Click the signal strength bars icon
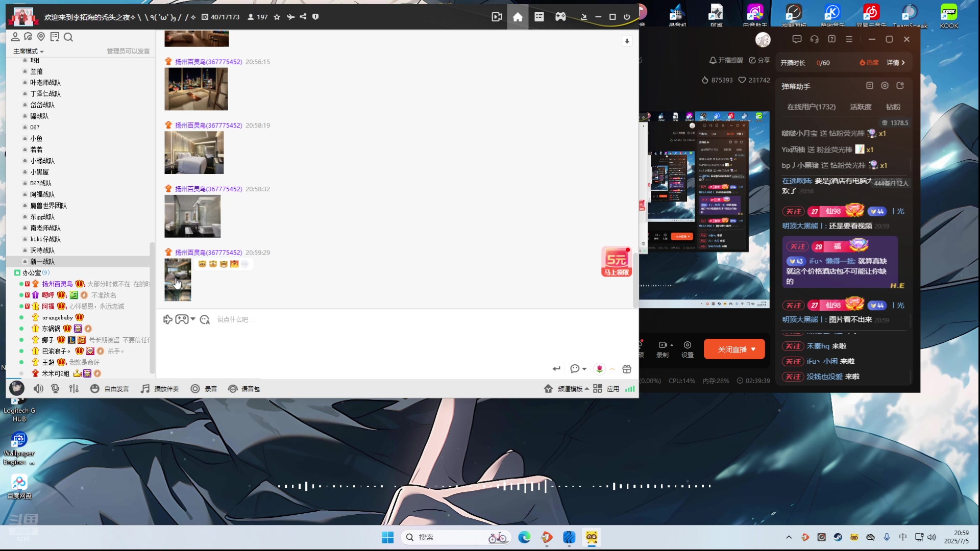 (630, 389)
